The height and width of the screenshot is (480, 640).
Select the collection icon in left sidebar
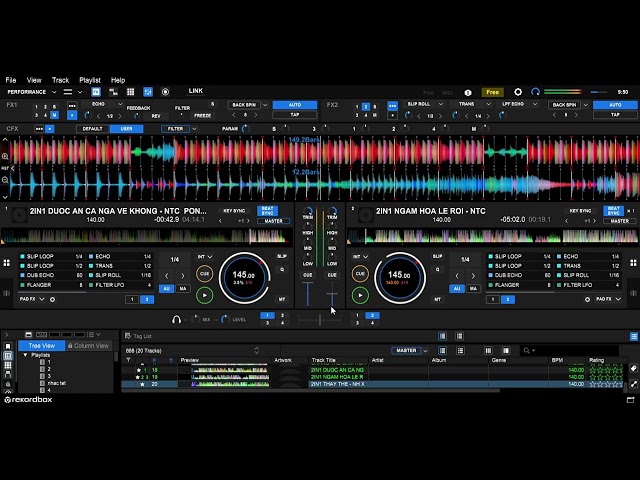coord(8,356)
